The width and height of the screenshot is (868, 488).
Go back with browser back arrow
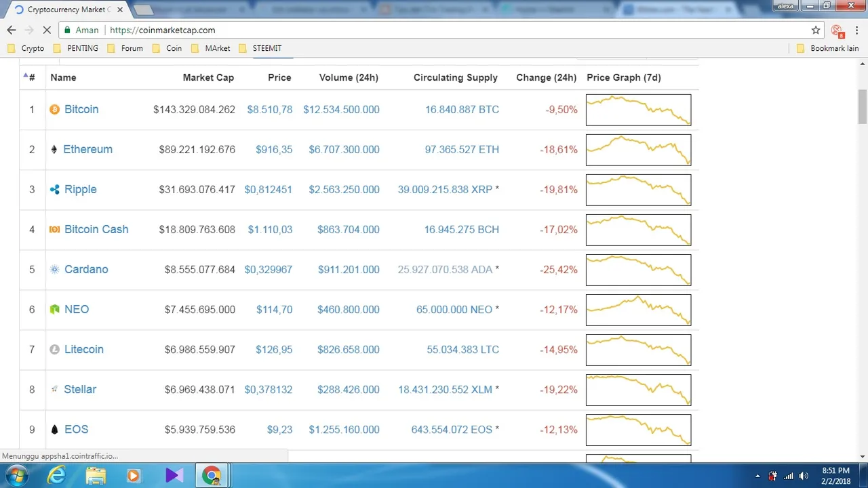[11, 30]
